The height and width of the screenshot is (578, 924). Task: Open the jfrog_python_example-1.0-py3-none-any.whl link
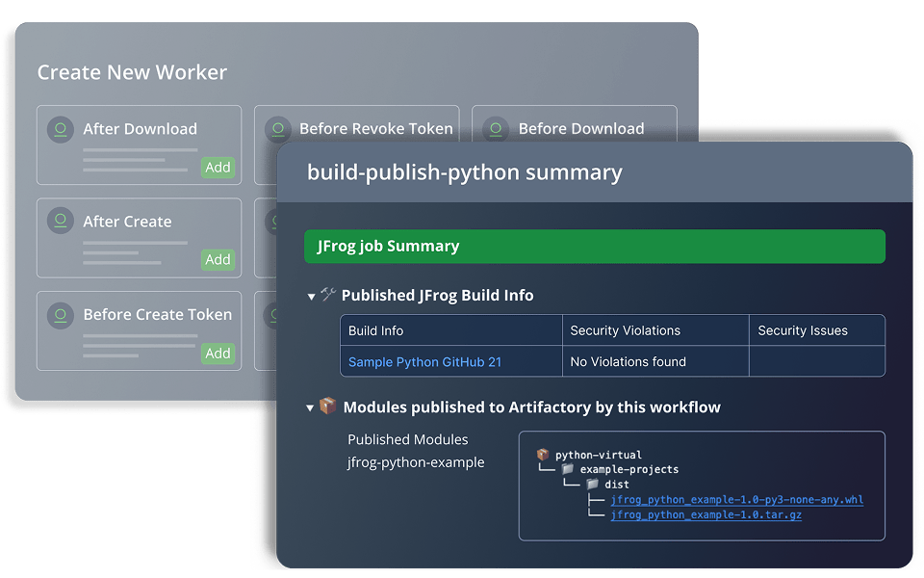[737, 500]
